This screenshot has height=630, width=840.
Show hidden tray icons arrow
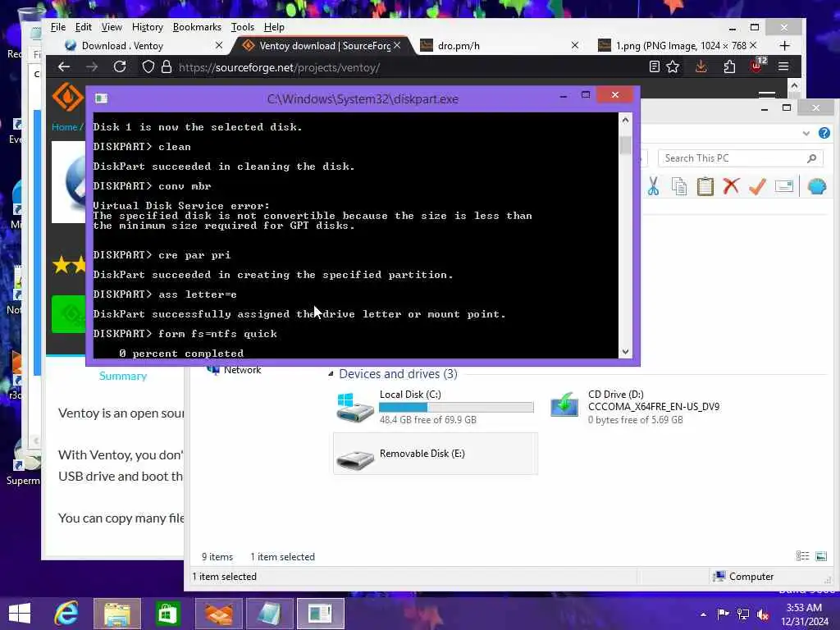703,614
